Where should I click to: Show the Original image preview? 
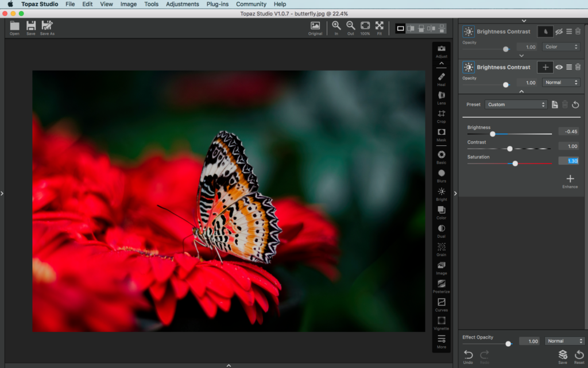(315, 28)
